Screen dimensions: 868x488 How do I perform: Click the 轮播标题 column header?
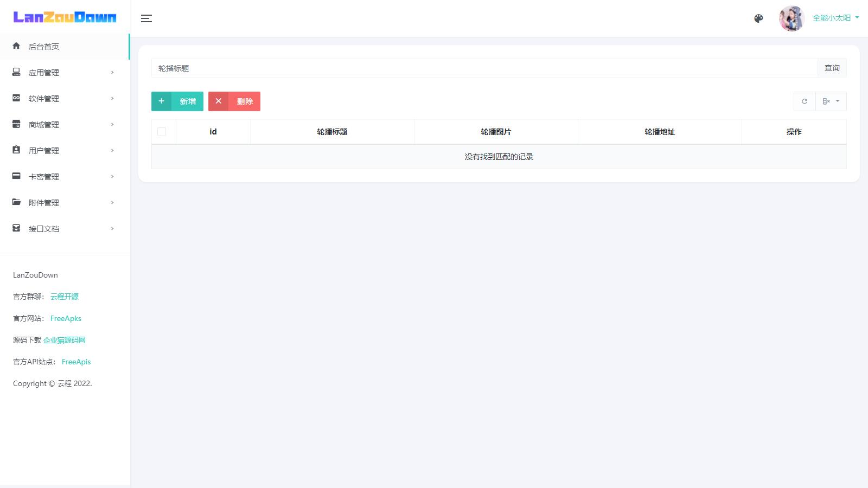pos(332,132)
